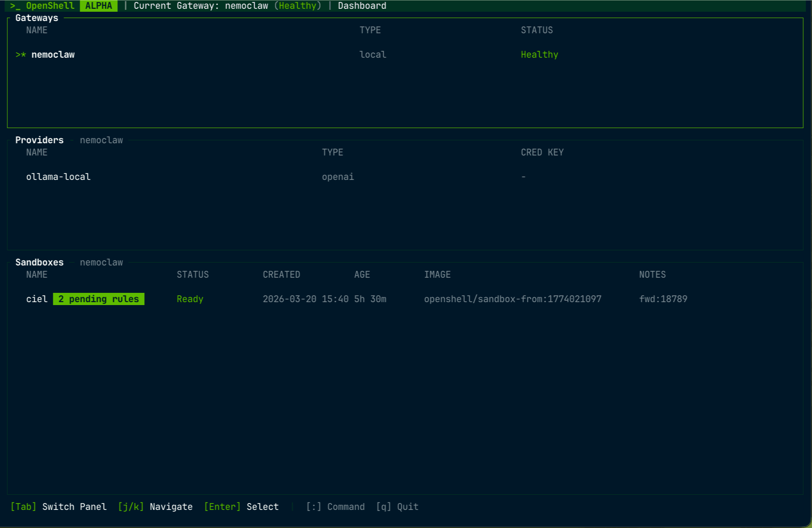Expand the Sandboxes panel for nemoclaw
Viewport: 812px width, 528px height.
(40, 262)
